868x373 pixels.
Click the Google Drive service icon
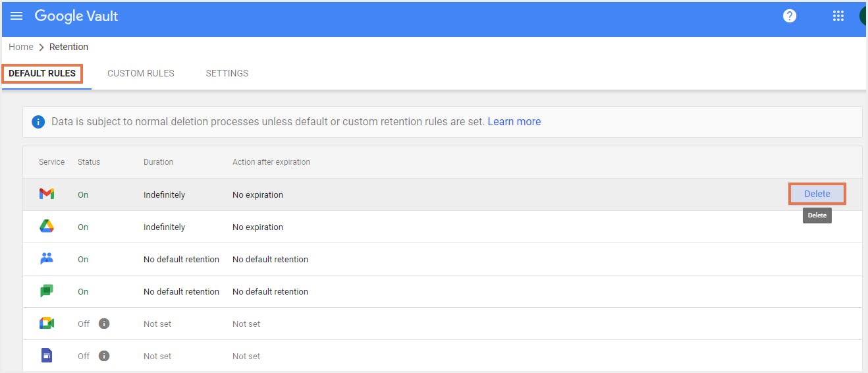pyautogui.click(x=46, y=227)
